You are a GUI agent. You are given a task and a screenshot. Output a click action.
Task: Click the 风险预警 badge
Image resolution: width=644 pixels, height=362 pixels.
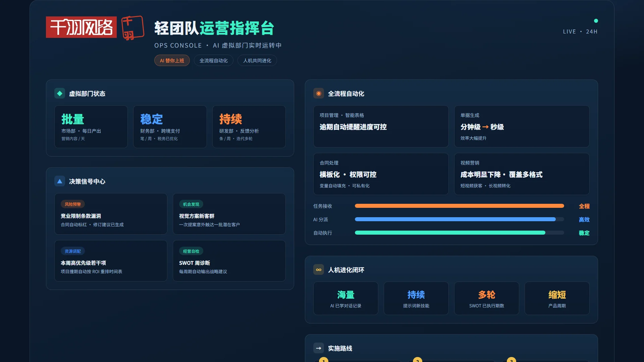[73, 204]
